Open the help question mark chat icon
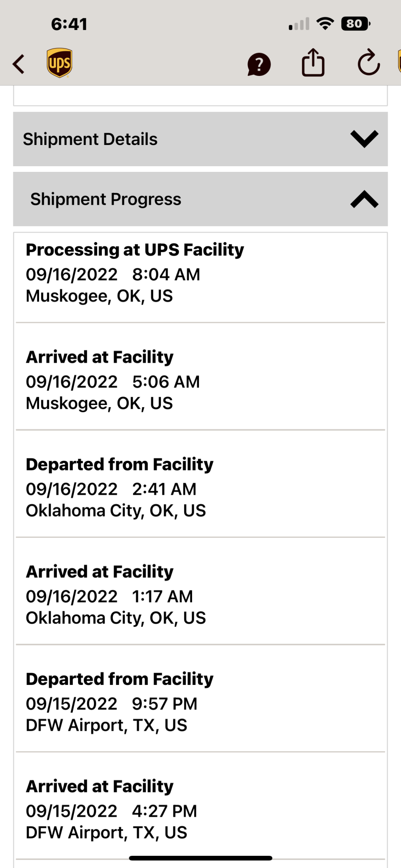The height and width of the screenshot is (868, 401). click(x=259, y=65)
